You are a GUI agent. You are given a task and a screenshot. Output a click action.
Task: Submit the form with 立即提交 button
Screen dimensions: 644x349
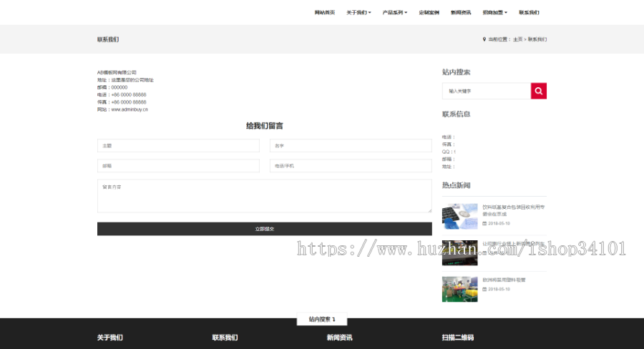click(265, 229)
